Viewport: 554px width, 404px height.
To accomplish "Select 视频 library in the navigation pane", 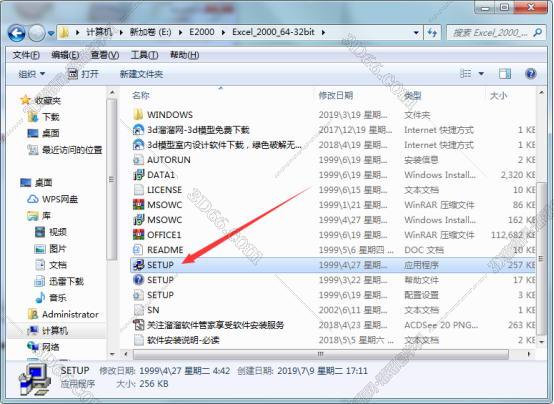I will 58,232.
